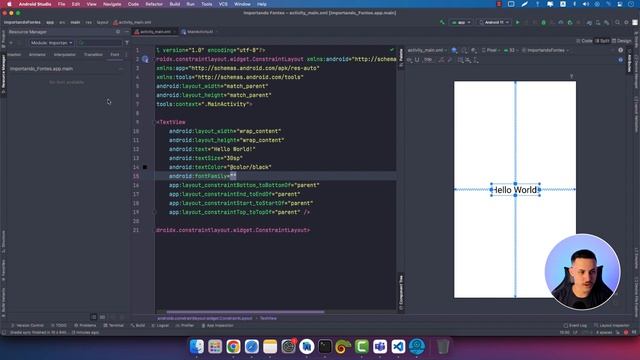Viewport: 640px width, 360px height.
Task: Open the app run configuration dropdown
Action: pyautogui.click(x=461, y=22)
